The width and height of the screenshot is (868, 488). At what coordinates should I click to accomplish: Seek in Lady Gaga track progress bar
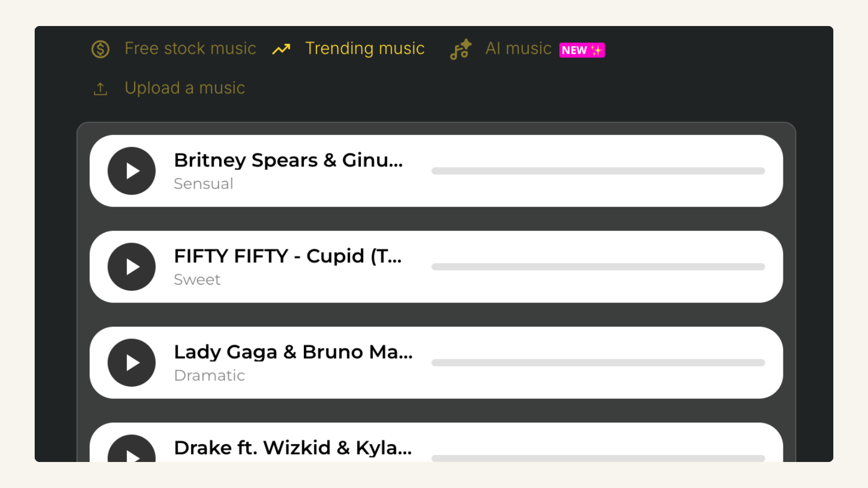598,363
